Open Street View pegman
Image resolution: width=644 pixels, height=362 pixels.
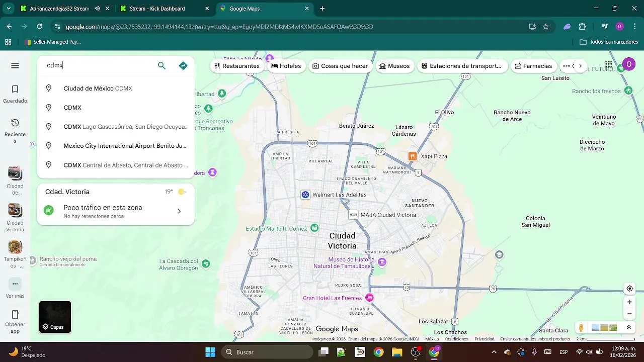(x=581, y=328)
